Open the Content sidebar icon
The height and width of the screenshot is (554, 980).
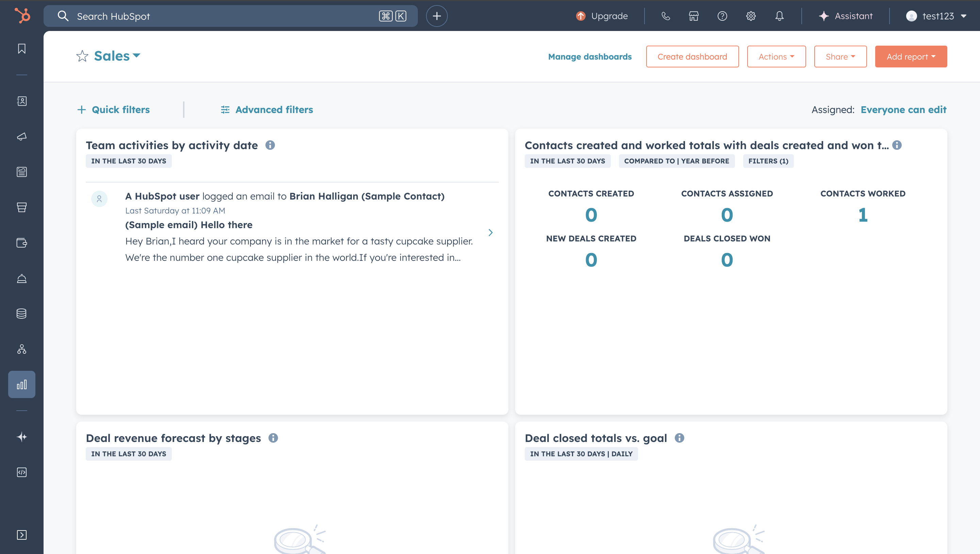[22, 172]
